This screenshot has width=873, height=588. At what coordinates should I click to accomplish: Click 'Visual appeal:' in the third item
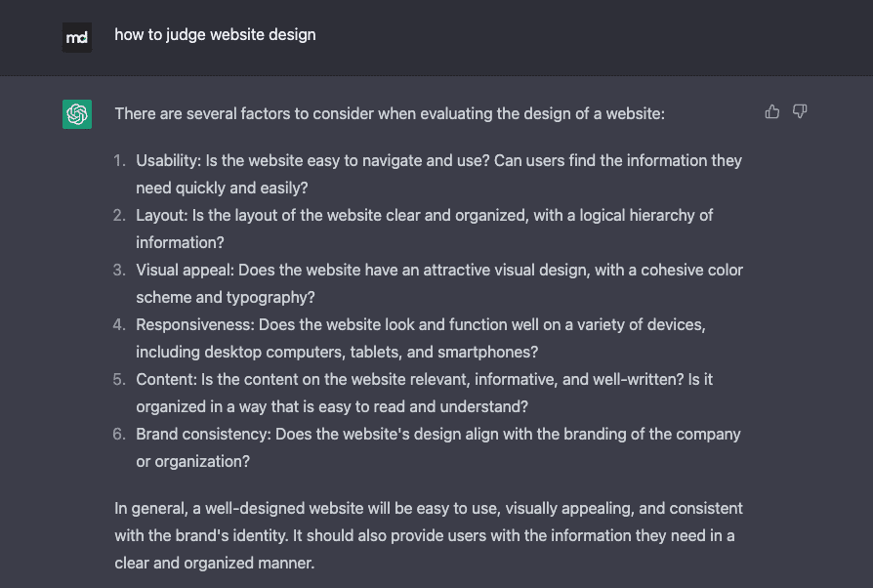click(186, 270)
